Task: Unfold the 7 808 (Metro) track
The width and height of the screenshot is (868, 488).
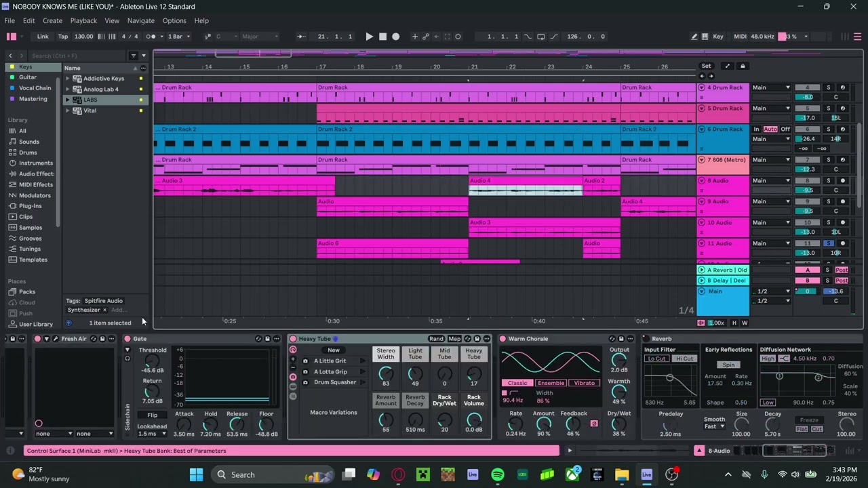Action: point(701,160)
